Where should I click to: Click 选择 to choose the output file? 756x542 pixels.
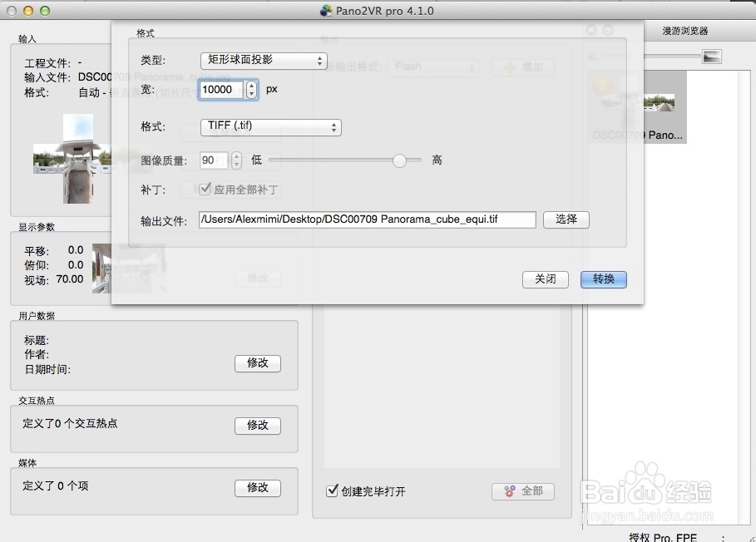pyautogui.click(x=566, y=219)
